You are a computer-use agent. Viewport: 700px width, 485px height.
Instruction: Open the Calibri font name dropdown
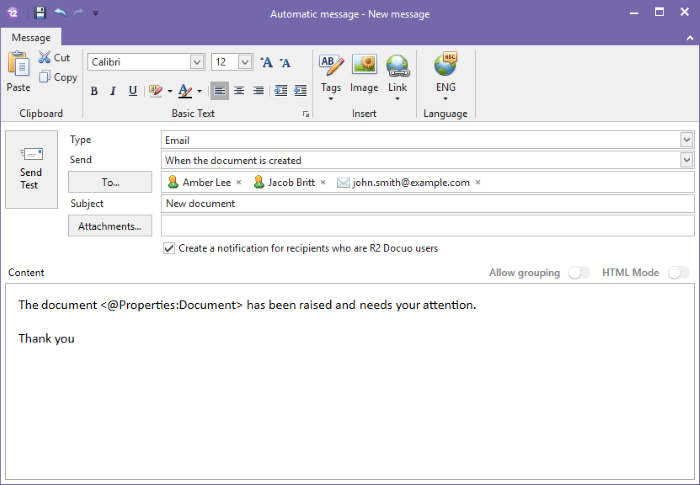[197, 62]
